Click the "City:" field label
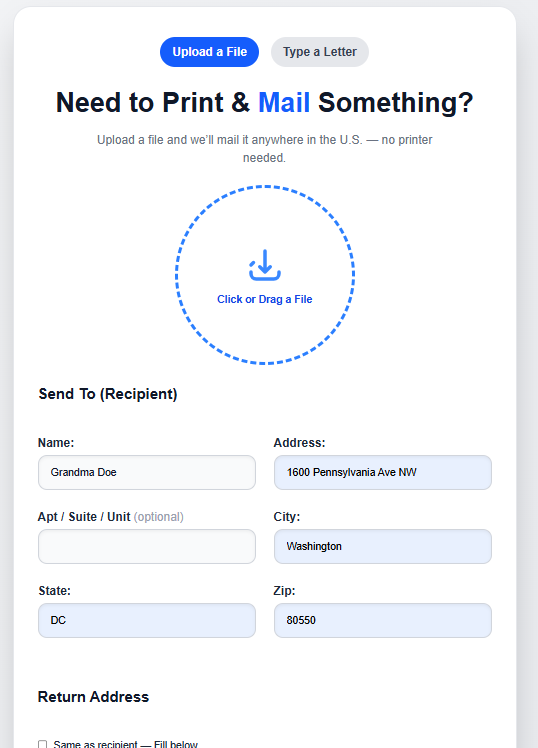The width and height of the screenshot is (538, 748). click(x=287, y=517)
